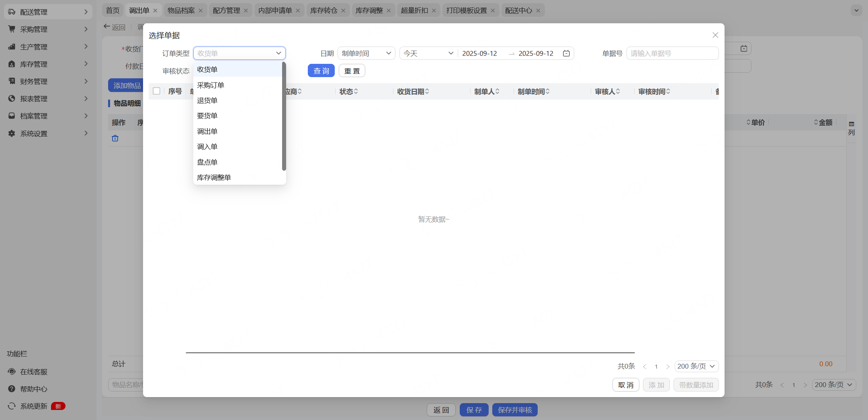Click 保存并审核 button

[515, 410]
